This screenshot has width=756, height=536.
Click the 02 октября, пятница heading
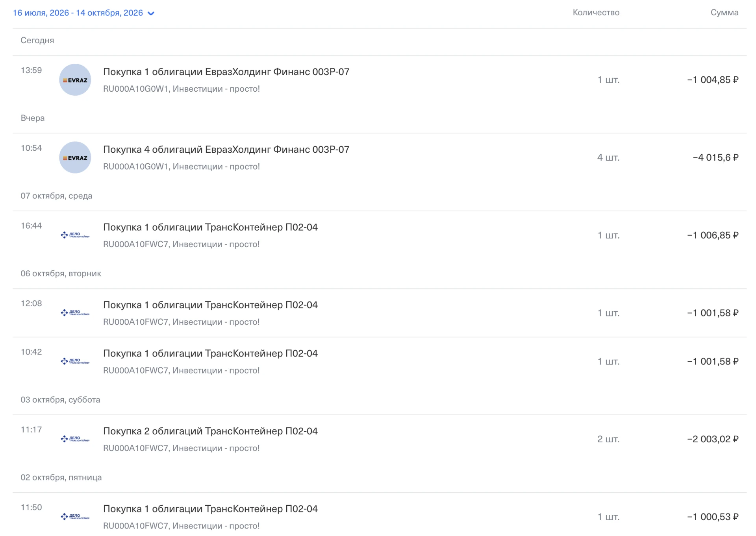(x=61, y=477)
